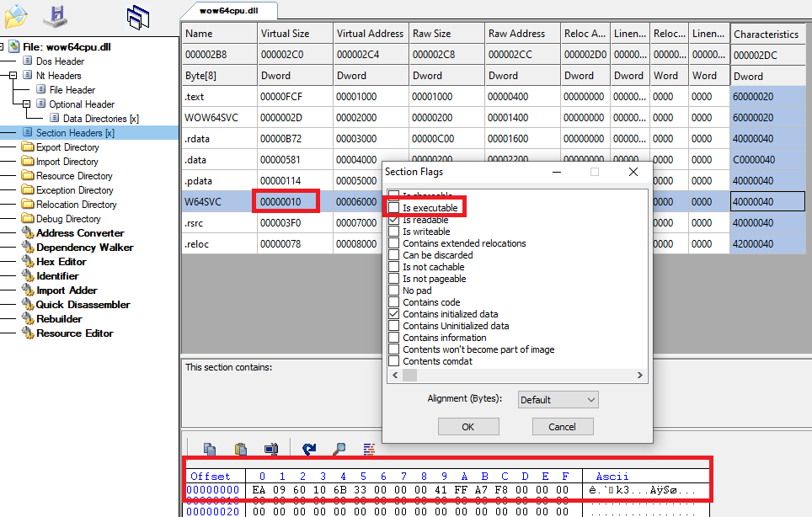The width and height of the screenshot is (812, 517).
Task: Select the WOW64SVC section name cell
Action: 220,118
